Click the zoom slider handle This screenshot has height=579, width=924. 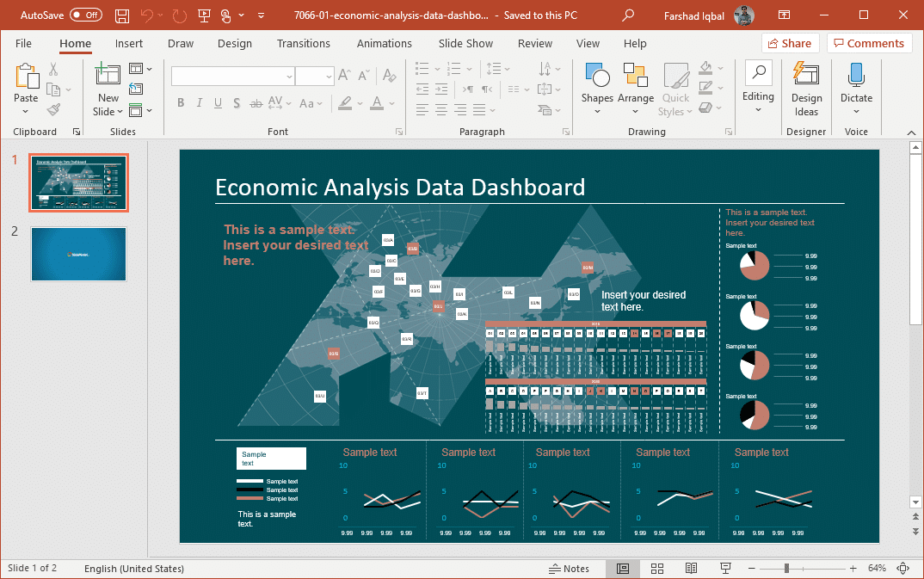[786, 569]
